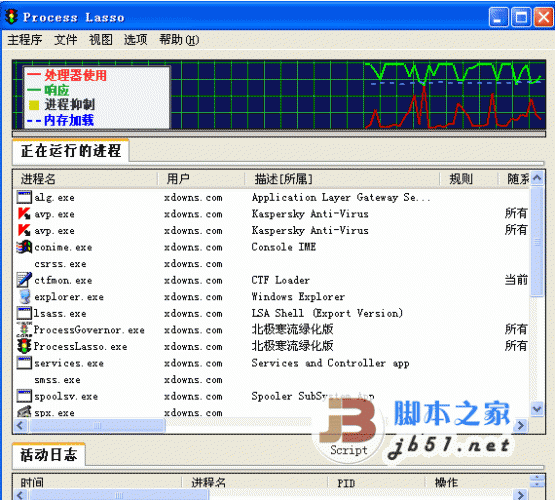Click activity log horizontal scroll left arrow
The width and height of the screenshot is (555, 500).
click(x=21, y=494)
